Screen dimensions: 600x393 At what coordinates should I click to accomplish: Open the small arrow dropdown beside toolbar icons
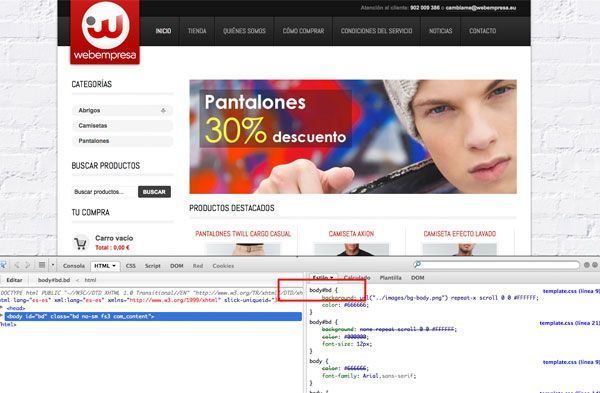(53, 265)
